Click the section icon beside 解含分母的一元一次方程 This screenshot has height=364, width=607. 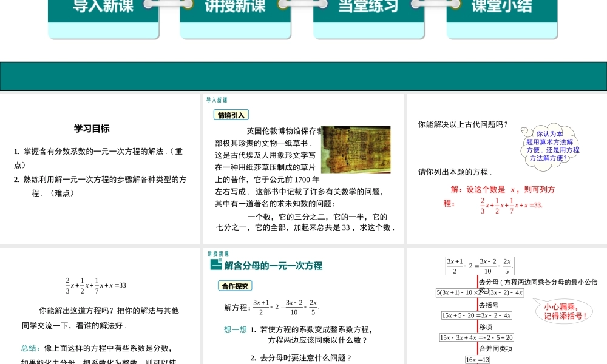point(216,265)
